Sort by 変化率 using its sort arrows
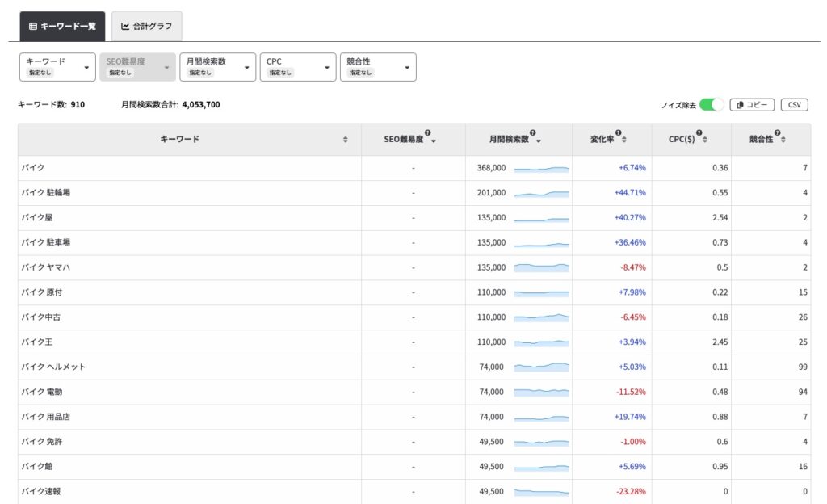 coord(624,140)
